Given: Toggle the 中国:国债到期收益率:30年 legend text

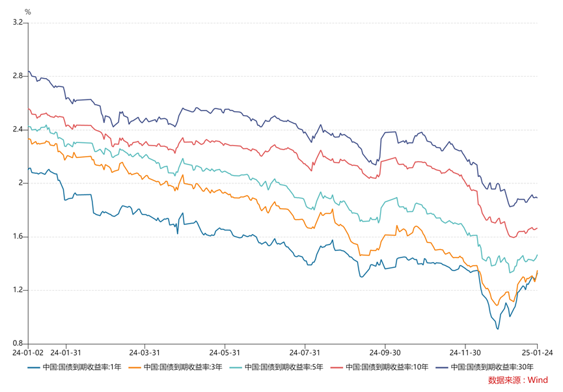Looking at the screenshot, I should point(492,367).
